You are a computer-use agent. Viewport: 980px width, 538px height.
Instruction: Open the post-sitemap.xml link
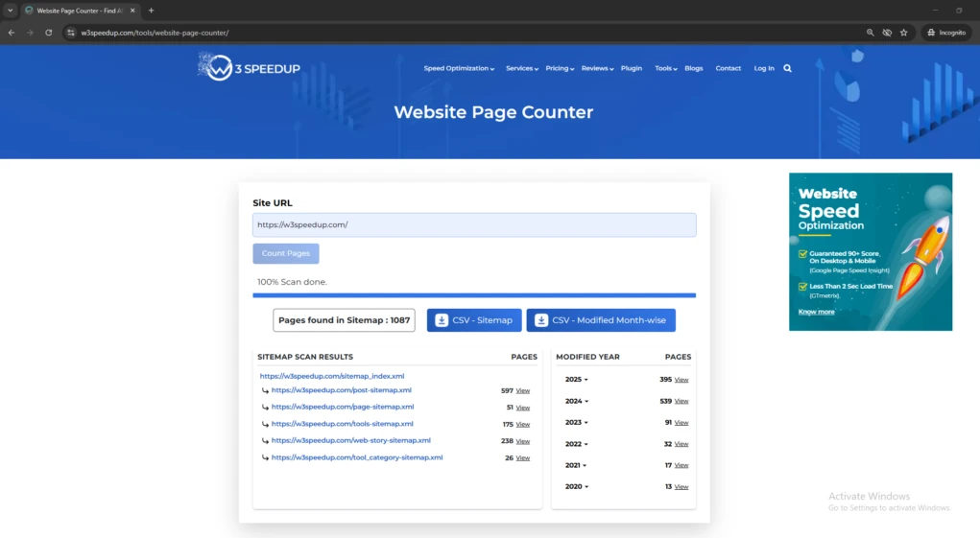pos(341,390)
